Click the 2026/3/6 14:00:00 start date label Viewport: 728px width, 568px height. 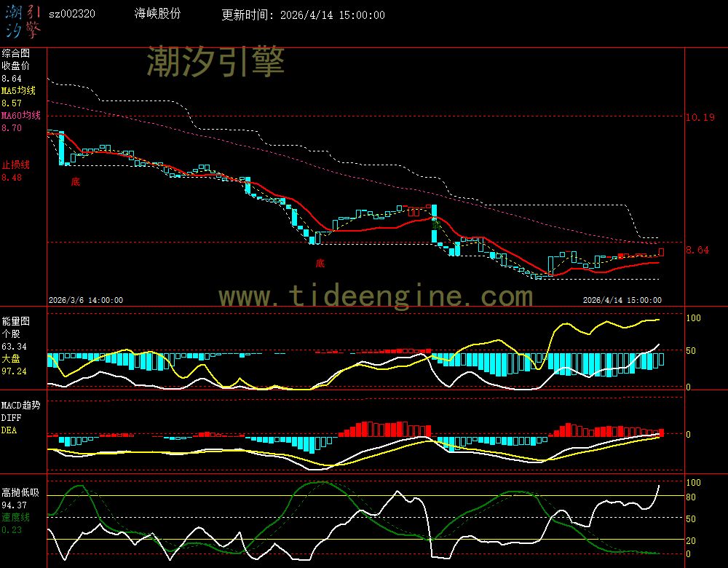click(86, 300)
